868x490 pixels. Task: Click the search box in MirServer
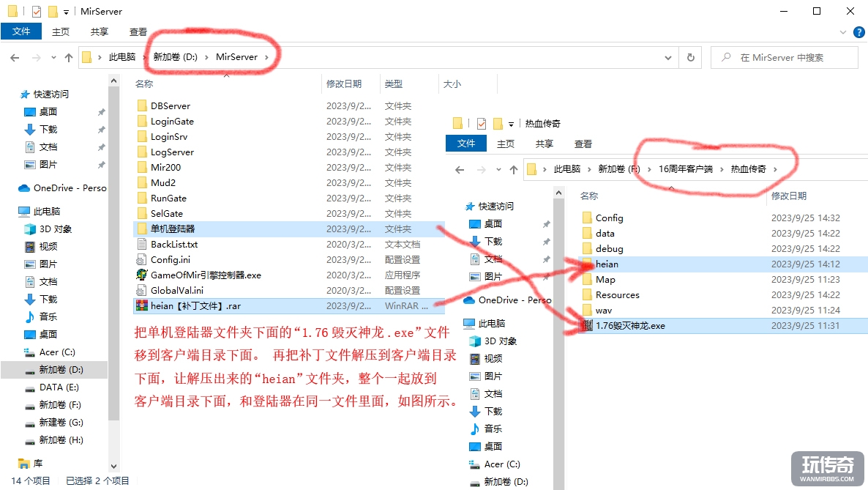[x=785, y=57]
